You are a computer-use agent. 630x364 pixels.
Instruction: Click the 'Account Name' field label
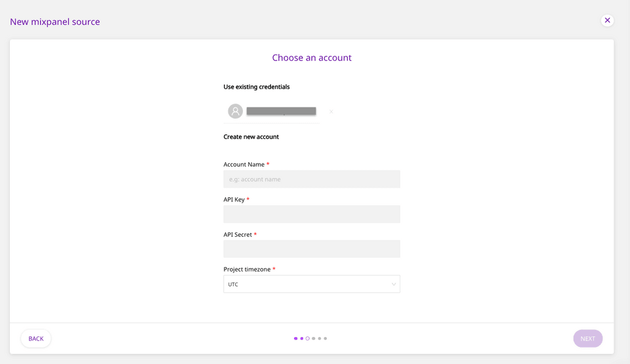[x=244, y=165]
